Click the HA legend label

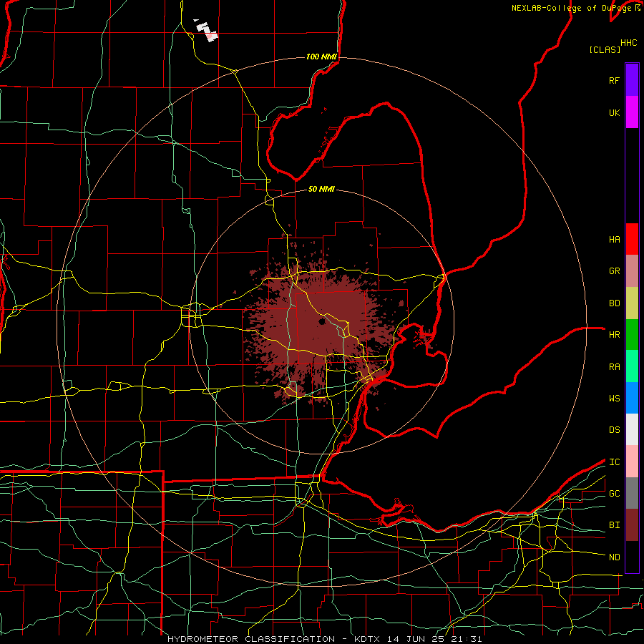(x=614, y=240)
